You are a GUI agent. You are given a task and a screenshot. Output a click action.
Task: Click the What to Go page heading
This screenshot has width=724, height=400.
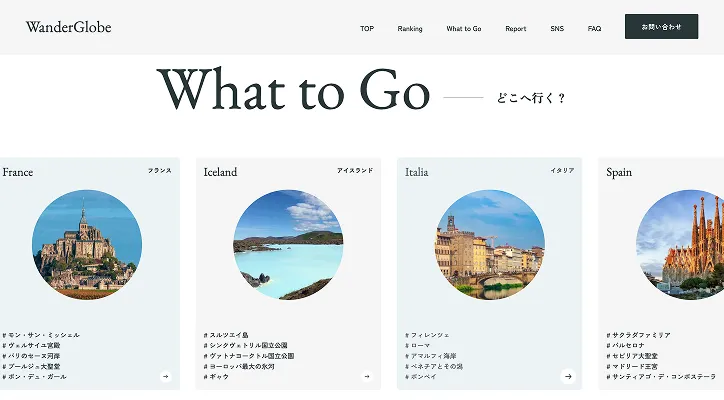click(294, 89)
